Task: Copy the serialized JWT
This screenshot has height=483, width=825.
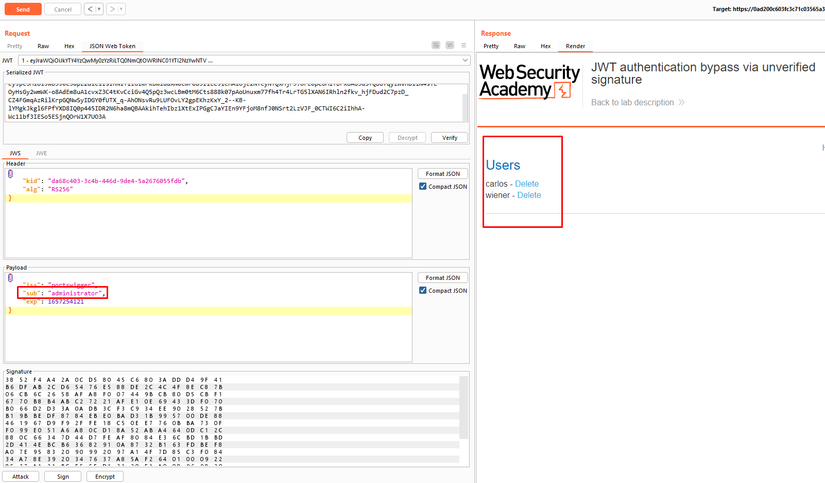Action: [x=365, y=137]
